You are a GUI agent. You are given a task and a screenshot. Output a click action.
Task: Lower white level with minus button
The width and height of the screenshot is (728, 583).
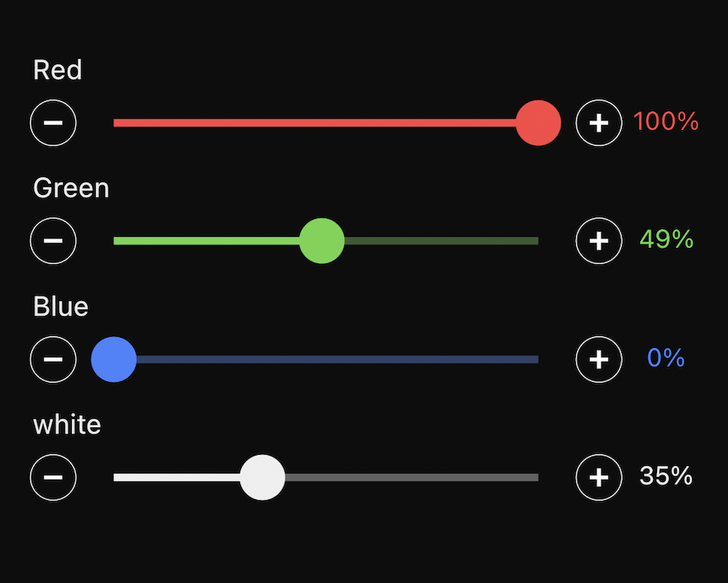pos(53,477)
